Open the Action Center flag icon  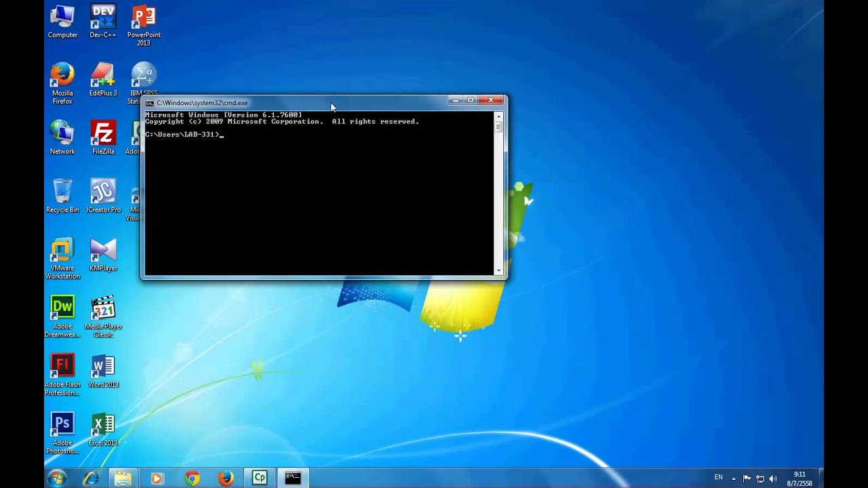tap(747, 479)
